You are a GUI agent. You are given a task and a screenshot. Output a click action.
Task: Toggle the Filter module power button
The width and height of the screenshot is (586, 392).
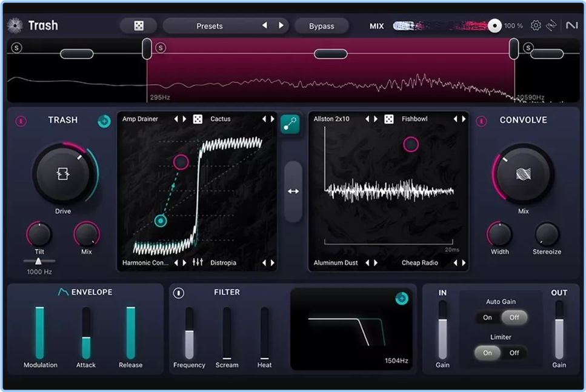[x=179, y=293]
